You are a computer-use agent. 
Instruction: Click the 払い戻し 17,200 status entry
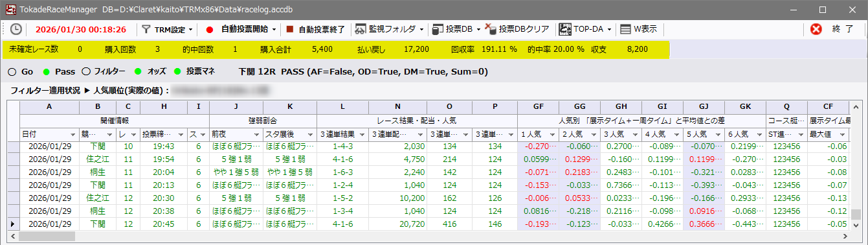coord(393,49)
